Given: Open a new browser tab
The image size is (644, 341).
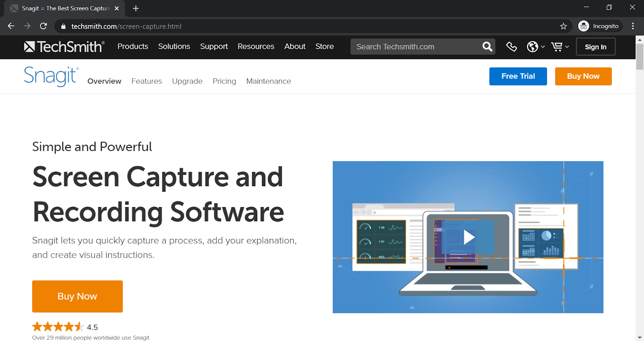Looking at the screenshot, I should click(136, 8).
